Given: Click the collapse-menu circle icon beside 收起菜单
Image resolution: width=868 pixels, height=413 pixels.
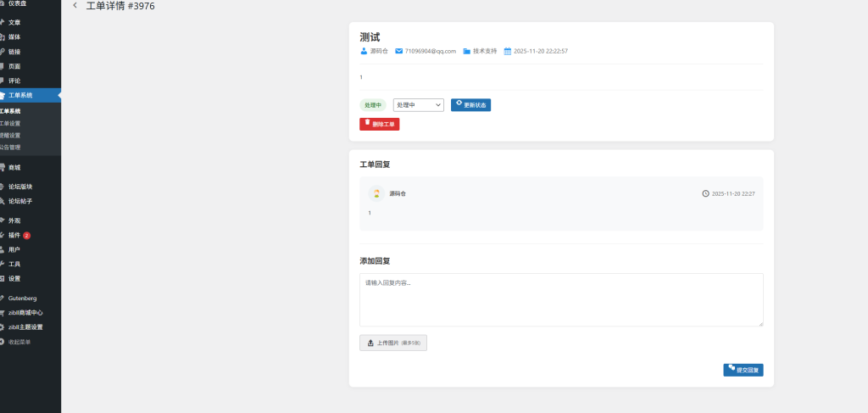Looking at the screenshot, I should (x=2, y=342).
